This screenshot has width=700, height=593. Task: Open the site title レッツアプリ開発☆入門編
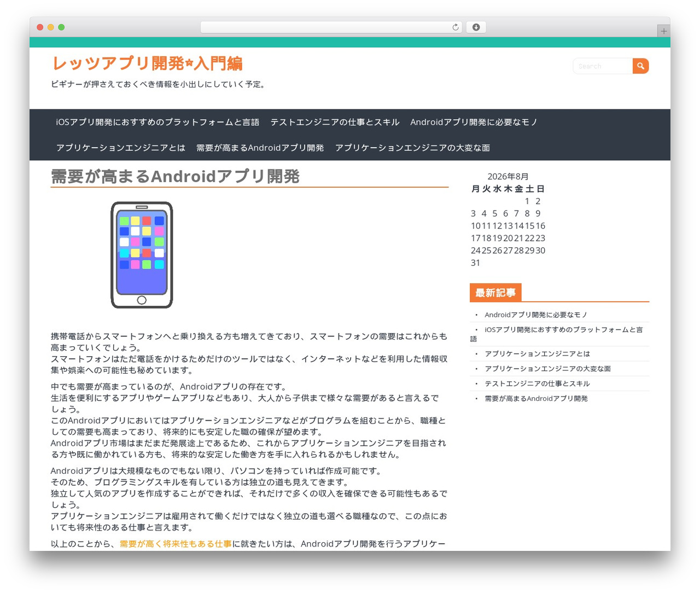pos(147,63)
